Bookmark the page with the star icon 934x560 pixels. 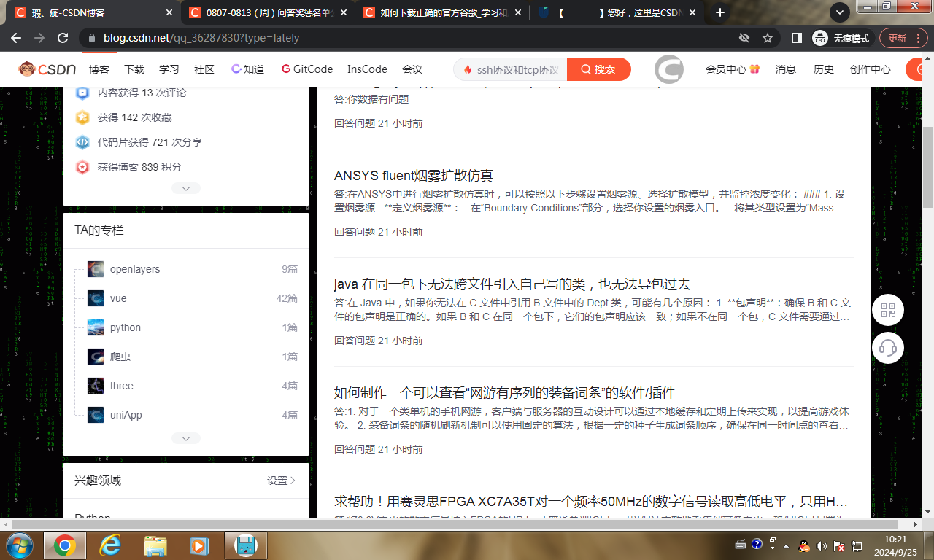pos(767,37)
